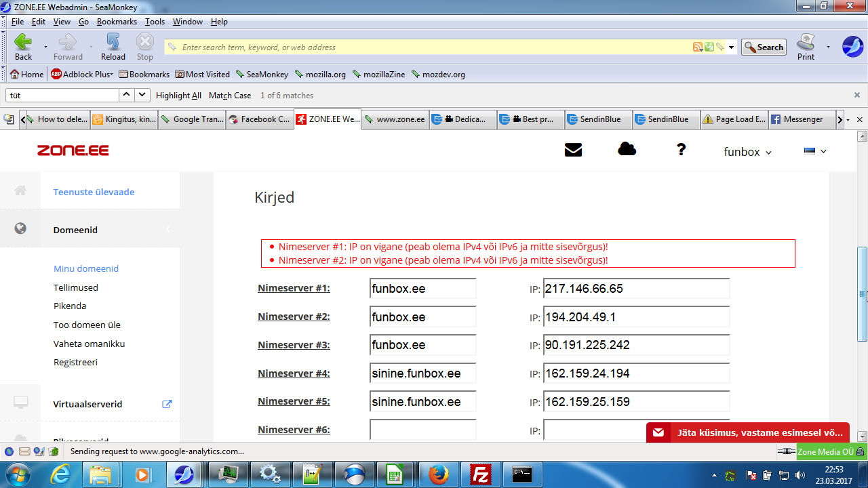Open the Print options dropdown arrow

click(828, 47)
